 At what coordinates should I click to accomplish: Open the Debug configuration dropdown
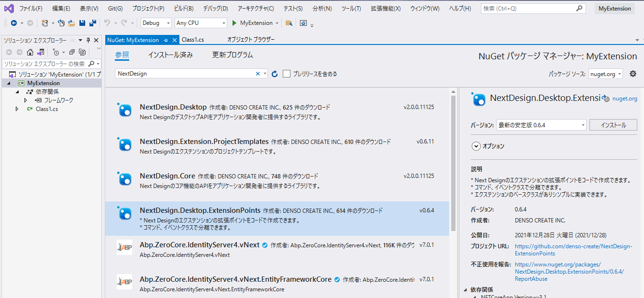[x=156, y=23]
